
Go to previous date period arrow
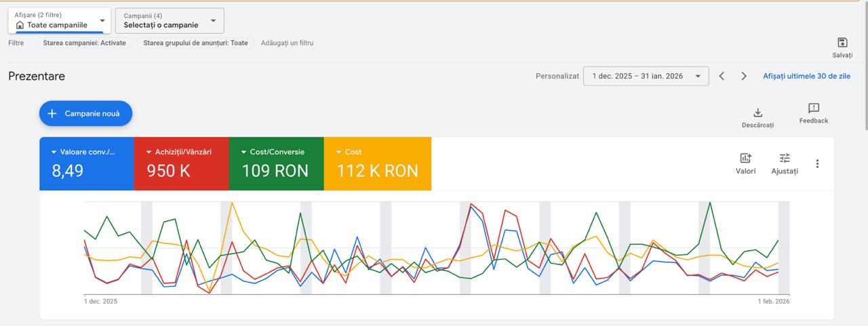[x=722, y=76]
